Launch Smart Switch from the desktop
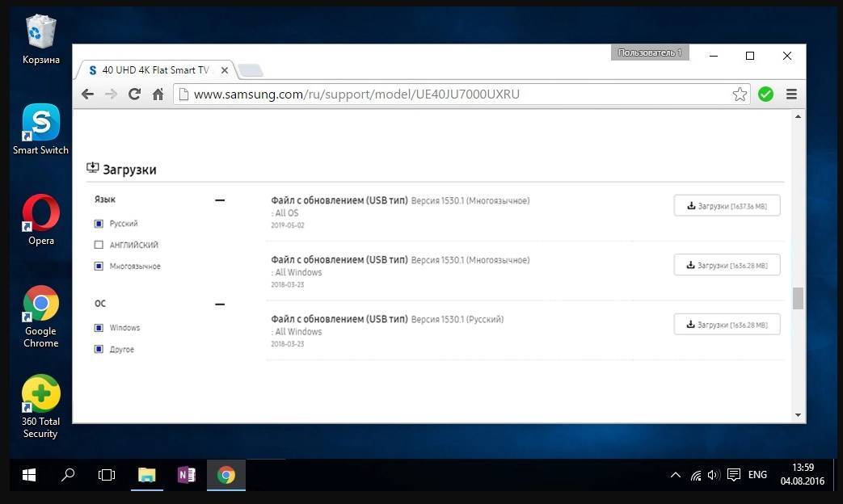 click(x=40, y=129)
